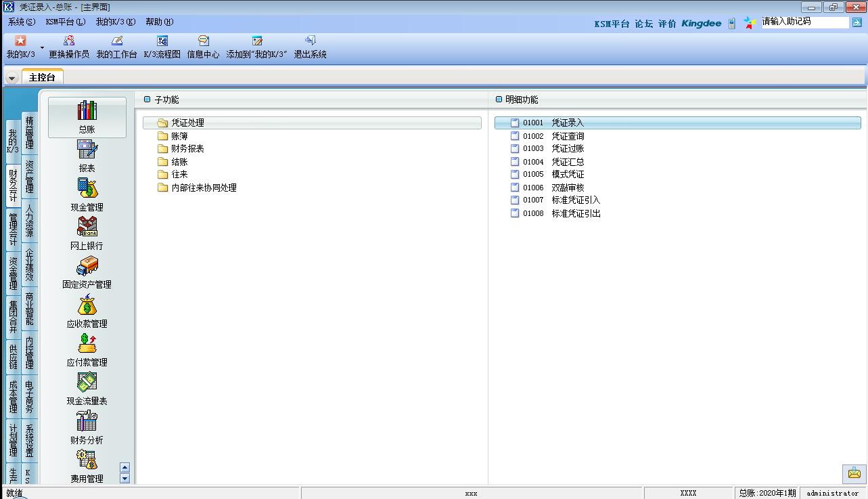Screen dimensions: 868x499
Task: Select 01006 双敲审核 function item
Action: click(x=567, y=188)
